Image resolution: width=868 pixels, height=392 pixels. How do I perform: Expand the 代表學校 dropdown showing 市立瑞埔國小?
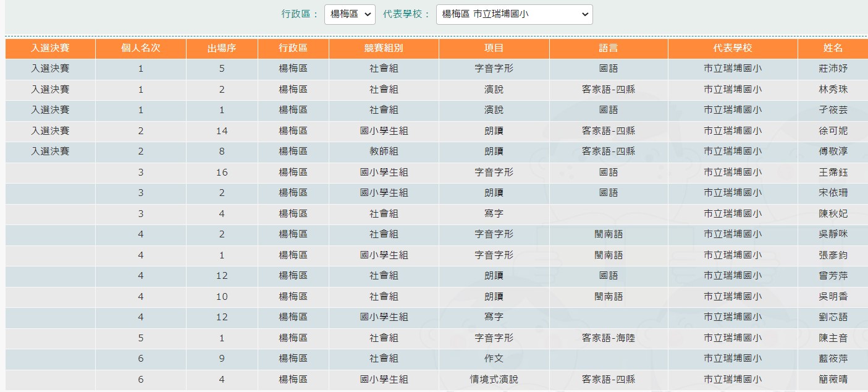tap(514, 14)
